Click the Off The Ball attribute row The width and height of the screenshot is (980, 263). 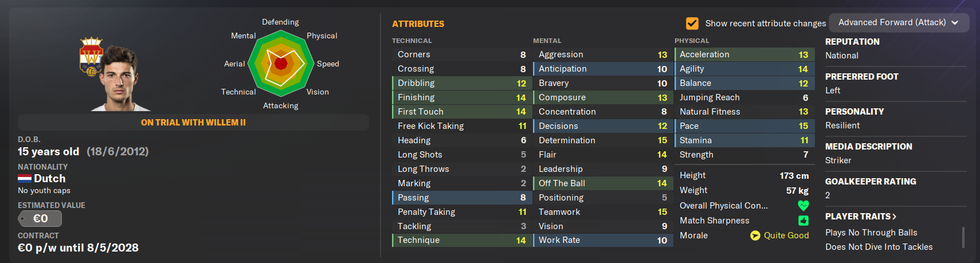pos(602,183)
